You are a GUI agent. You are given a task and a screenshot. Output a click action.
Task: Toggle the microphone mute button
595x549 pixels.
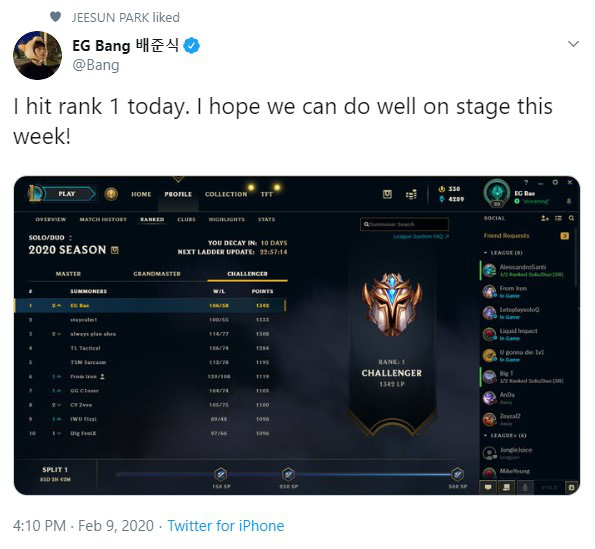click(x=525, y=487)
